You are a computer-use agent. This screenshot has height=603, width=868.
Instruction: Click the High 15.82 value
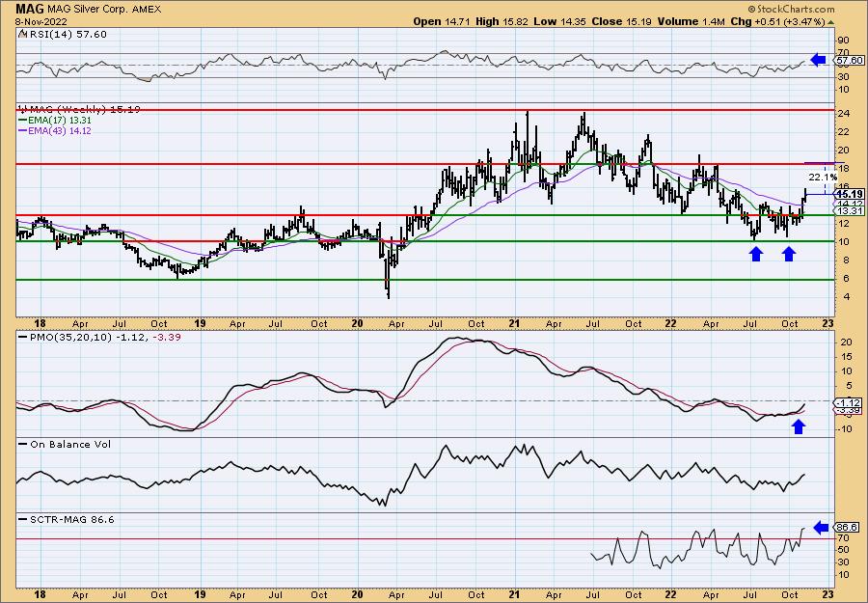502,22
